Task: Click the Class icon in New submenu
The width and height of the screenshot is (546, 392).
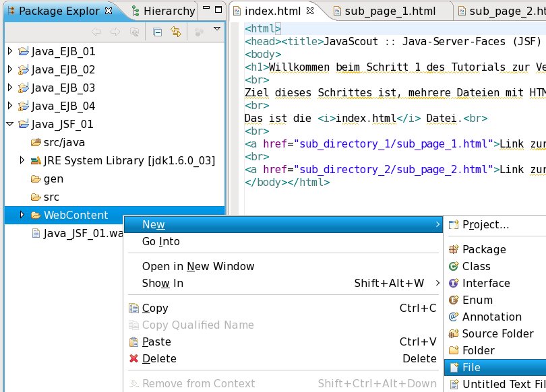Action: [x=454, y=267]
